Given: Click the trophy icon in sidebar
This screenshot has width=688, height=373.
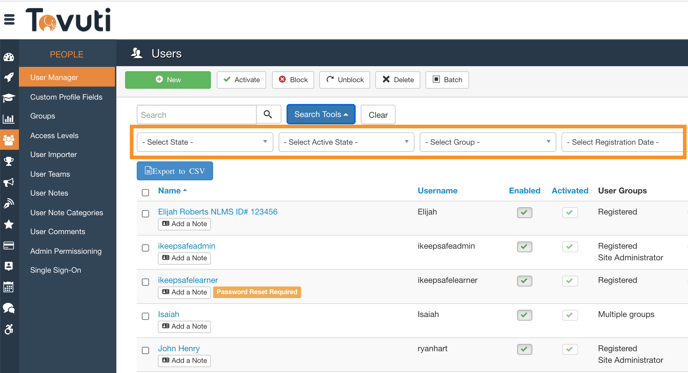Looking at the screenshot, I should tap(9, 161).
